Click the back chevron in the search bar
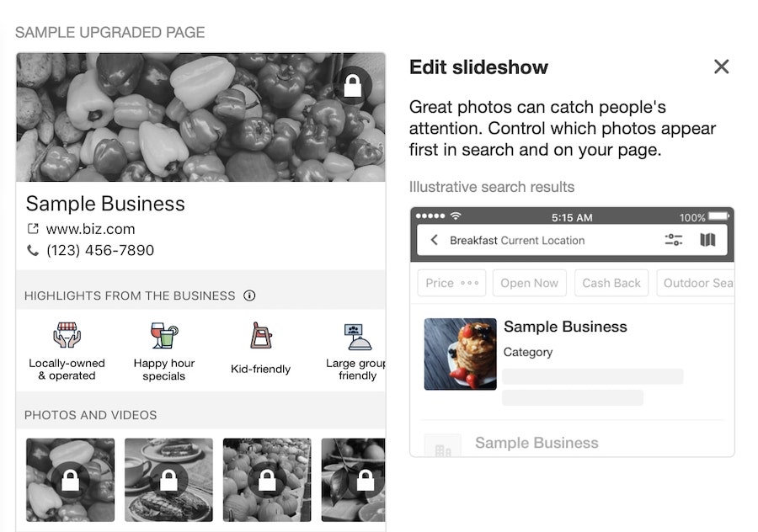 tap(433, 240)
